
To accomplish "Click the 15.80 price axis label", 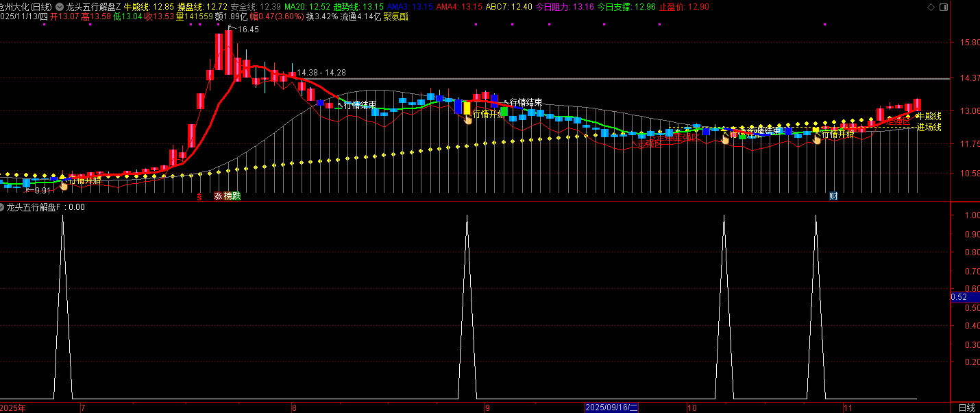I will 970,43.
